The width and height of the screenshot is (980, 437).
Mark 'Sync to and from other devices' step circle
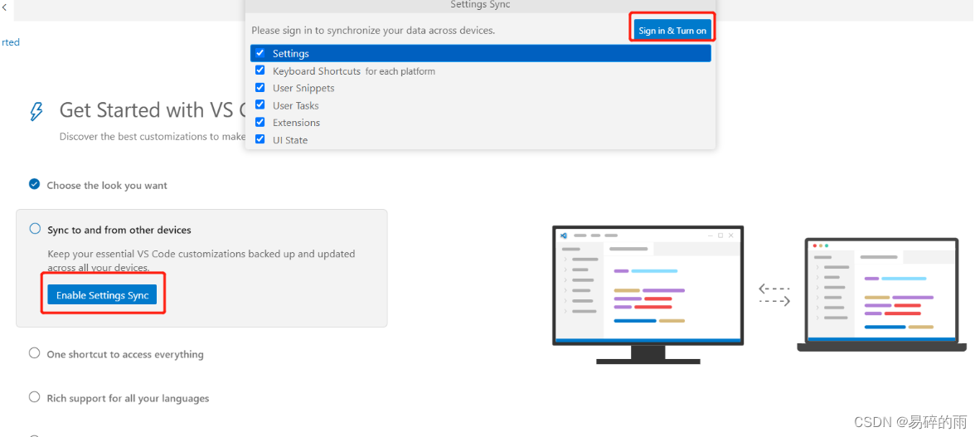tap(35, 229)
